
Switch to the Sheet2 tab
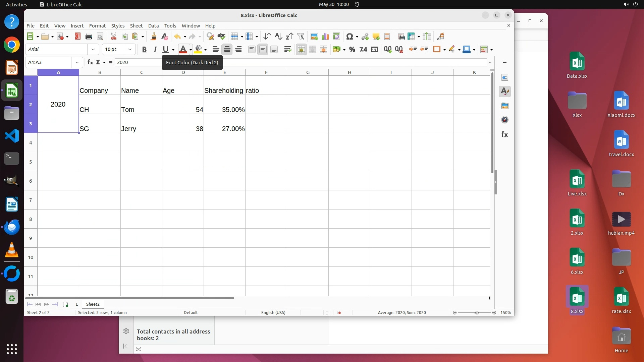point(93,304)
